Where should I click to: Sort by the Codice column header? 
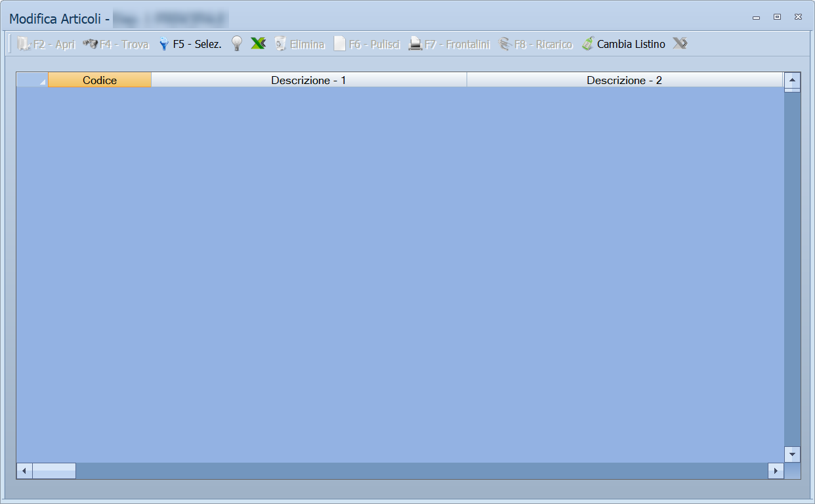click(x=100, y=80)
